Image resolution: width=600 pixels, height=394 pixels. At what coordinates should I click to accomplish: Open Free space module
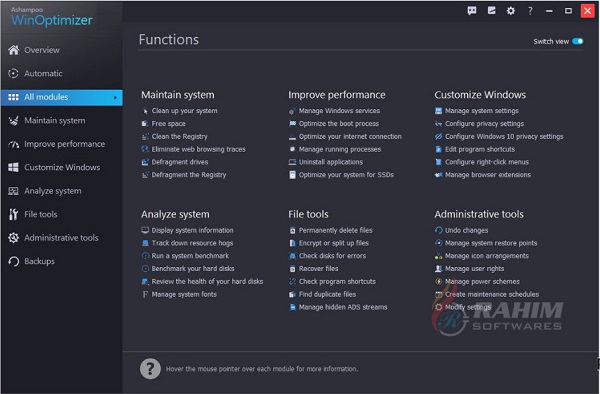(168, 124)
